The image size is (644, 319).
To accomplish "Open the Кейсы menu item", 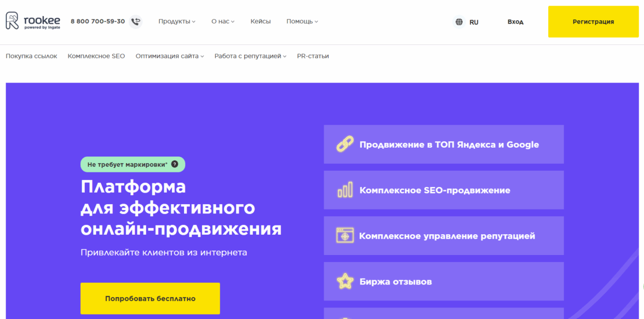I will (261, 22).
